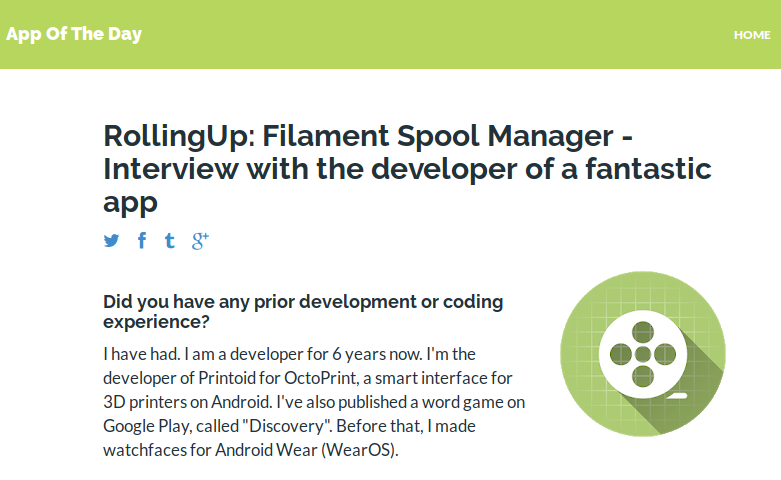
Task: Share the article on Facebook
Action: (x=142, y=240)
